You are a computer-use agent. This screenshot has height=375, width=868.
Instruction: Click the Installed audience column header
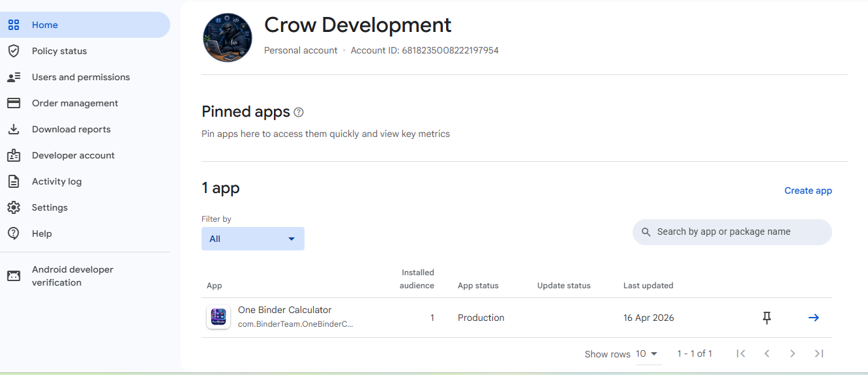coord(417,279)
